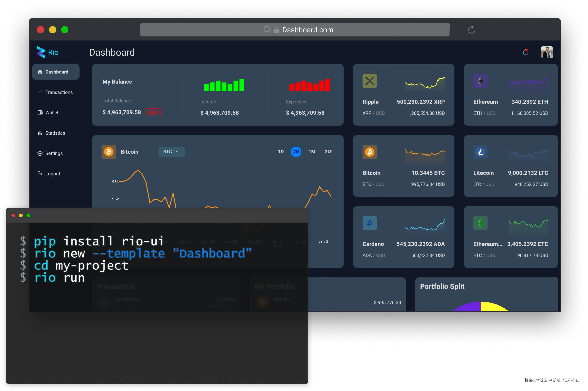Open the user profile avatar
The height and width of the screenshot is (391, 588).
pyautogui.click(x=547, y=52)
